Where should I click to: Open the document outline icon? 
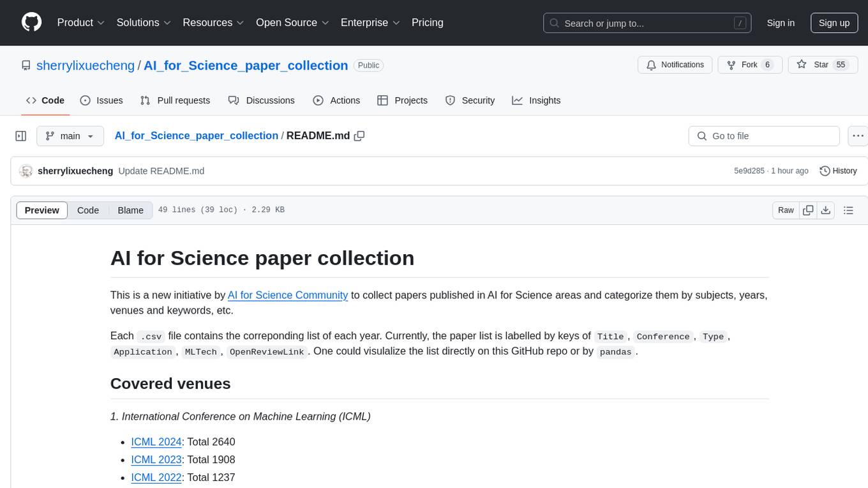[x=848, y=210]
